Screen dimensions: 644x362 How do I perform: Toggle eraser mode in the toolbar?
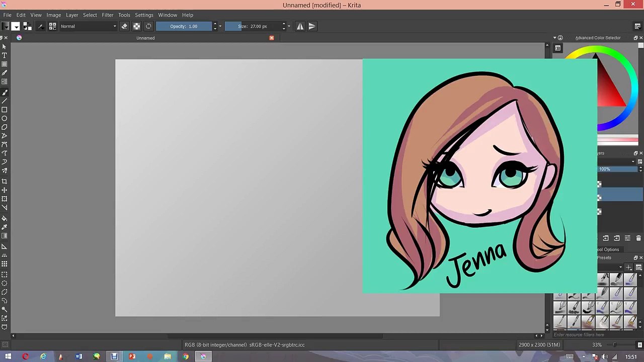(x=125, y=26)
